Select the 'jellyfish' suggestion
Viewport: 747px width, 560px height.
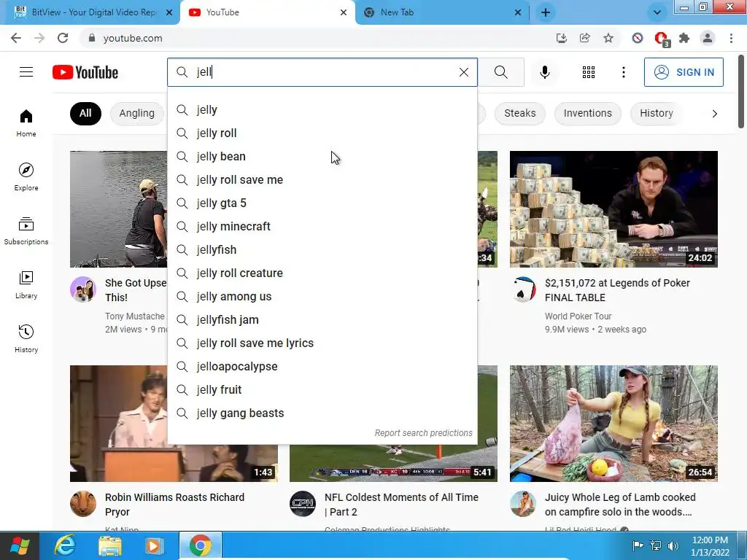click(322, 249)
